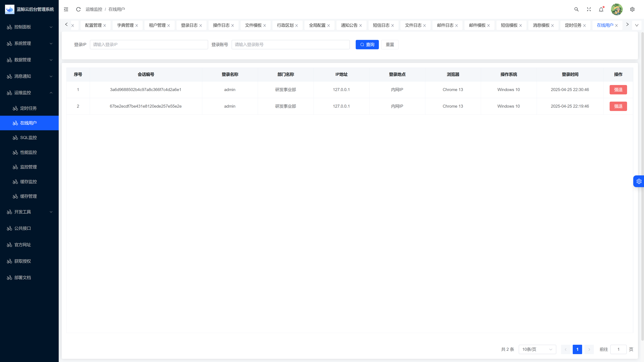Click the 重置 button
The height and width of the screenshot is (362, 644).
[x=390, y=44]
